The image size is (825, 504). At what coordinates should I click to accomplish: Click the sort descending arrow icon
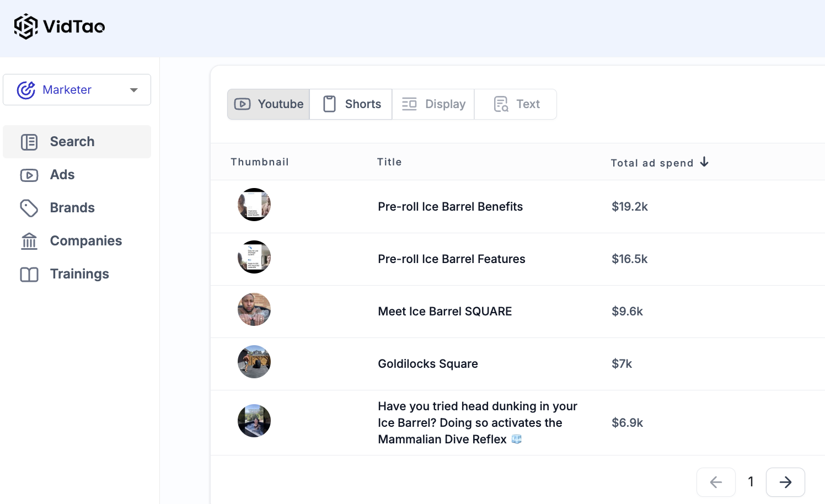pyautogui.click(x=704, y=162)
